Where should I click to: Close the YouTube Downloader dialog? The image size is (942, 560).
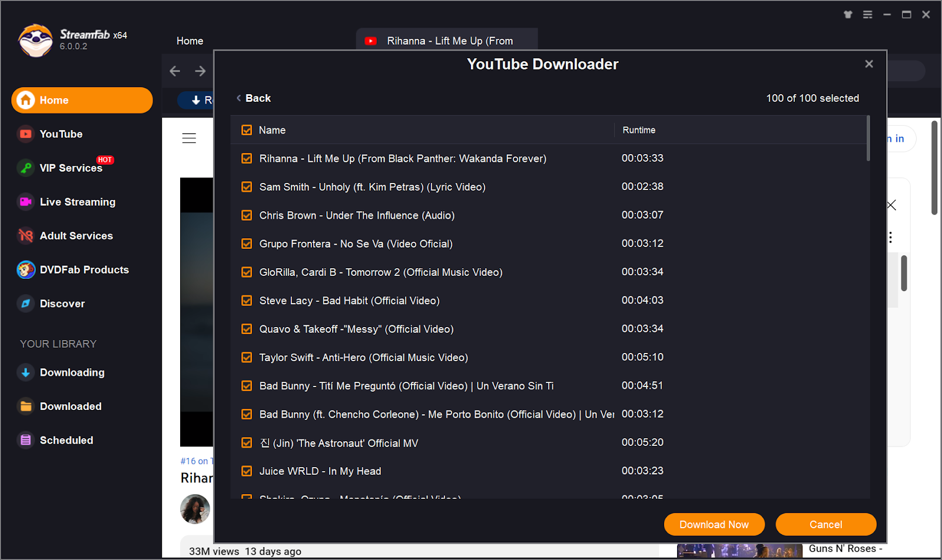[869, 64]
